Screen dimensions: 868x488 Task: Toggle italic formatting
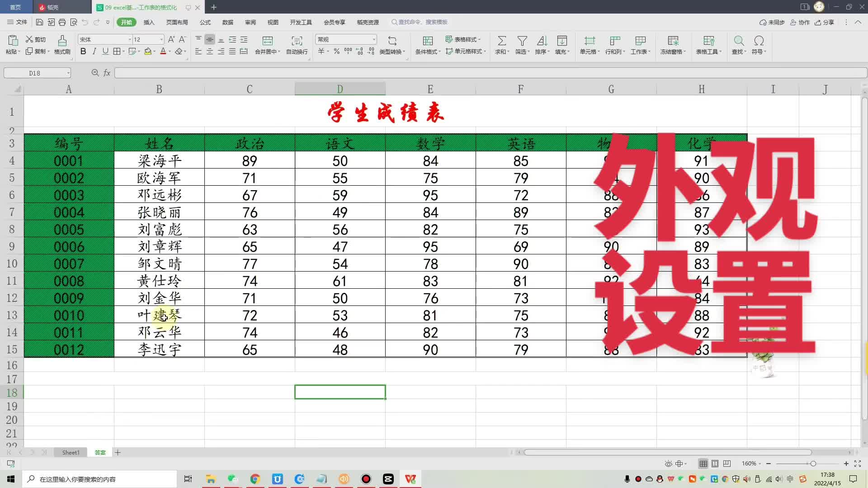pyautogui.click(x=94, y=52)
